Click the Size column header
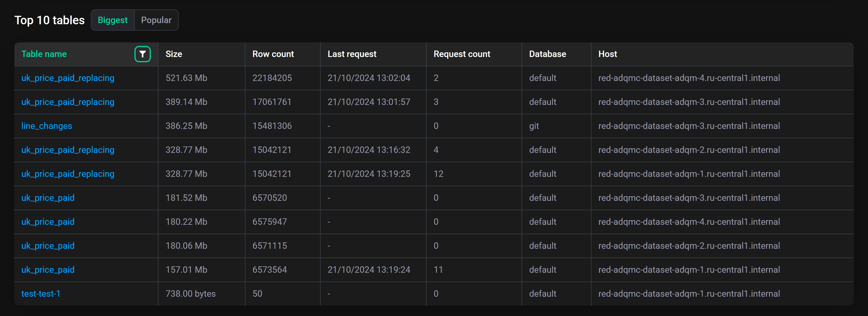Screen dimensions: 868x316 174,54
